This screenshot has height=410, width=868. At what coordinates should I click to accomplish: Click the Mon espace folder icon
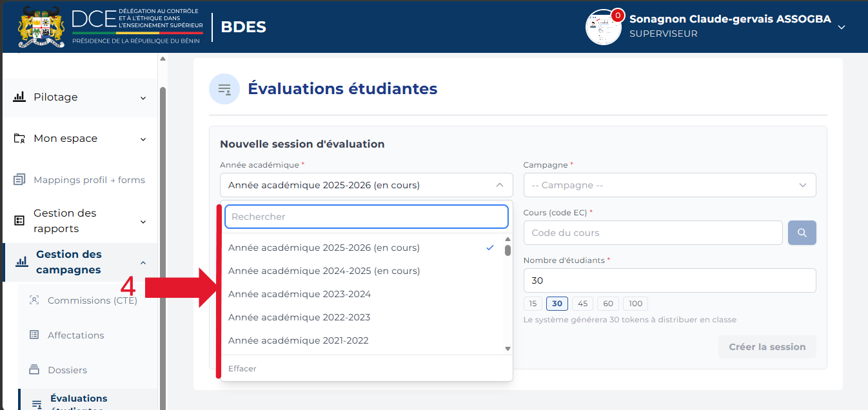pos(19,139)
